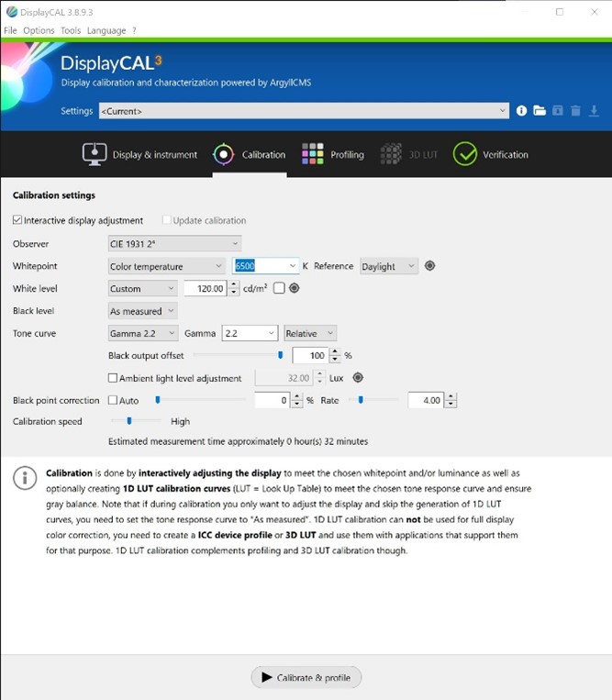Click the delete settings trash icon
This screenshot has height=700, width=612.
point(576,111)
